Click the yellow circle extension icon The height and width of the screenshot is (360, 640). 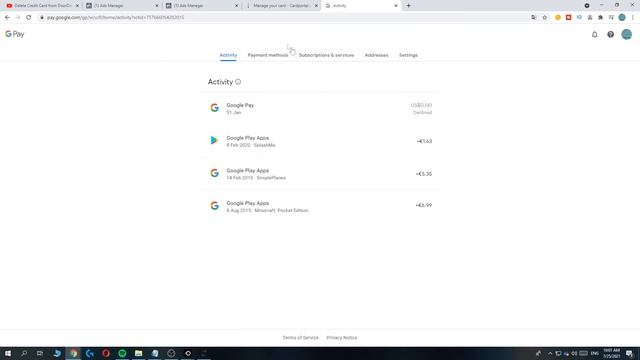(558, 18)
